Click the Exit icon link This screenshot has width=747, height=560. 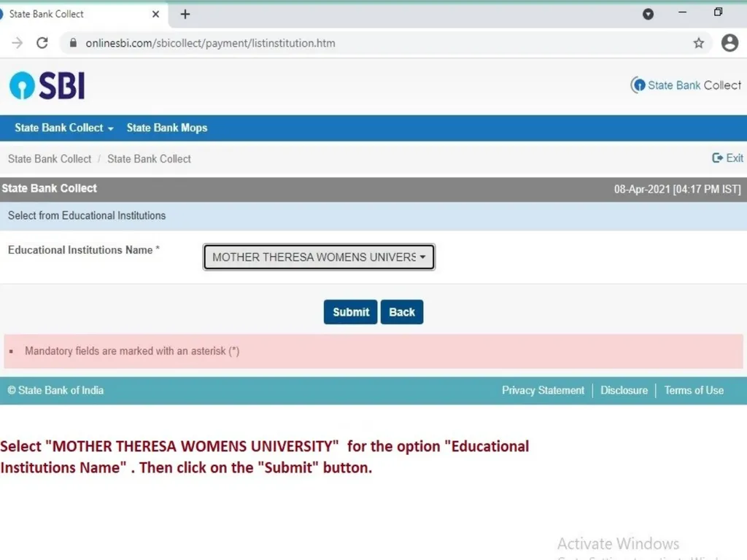click(x=727, y=158)
